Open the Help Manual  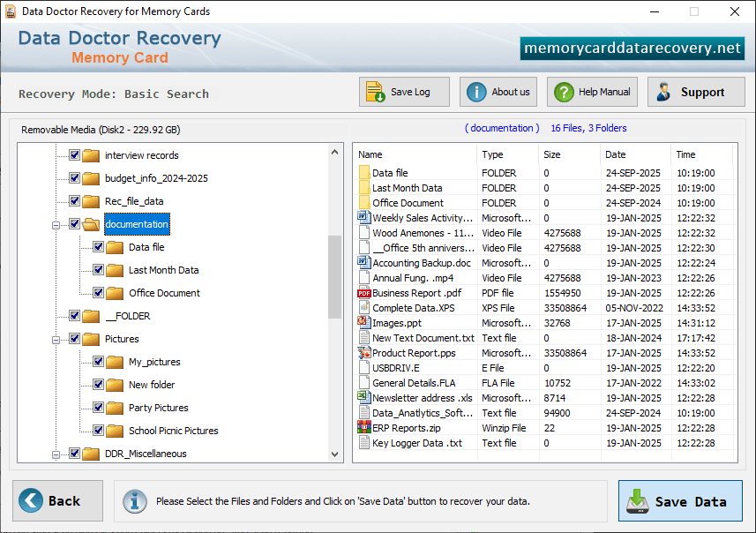pos(592,92)
